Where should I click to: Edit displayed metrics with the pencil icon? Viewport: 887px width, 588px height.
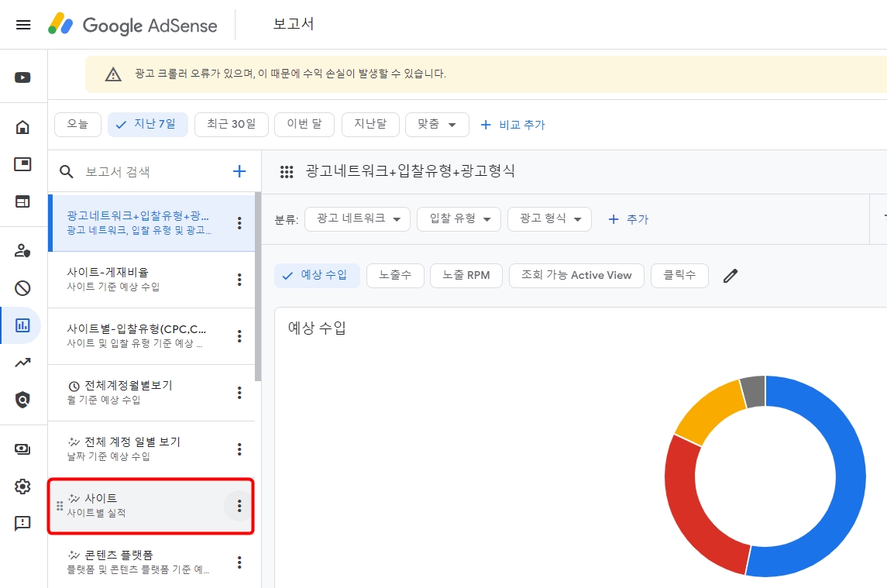point(729,275)
